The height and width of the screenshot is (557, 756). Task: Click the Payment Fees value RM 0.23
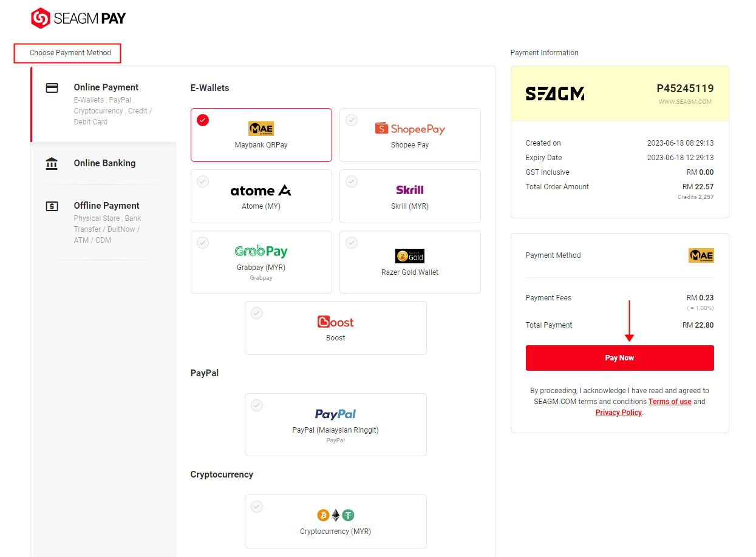pos(700,298)
